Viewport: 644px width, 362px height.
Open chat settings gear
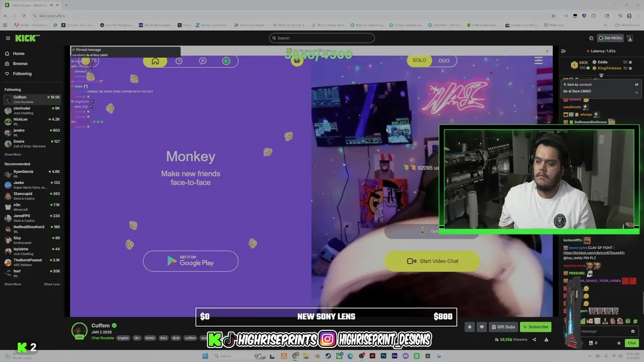pyautogui.click(x=619, y=343)
